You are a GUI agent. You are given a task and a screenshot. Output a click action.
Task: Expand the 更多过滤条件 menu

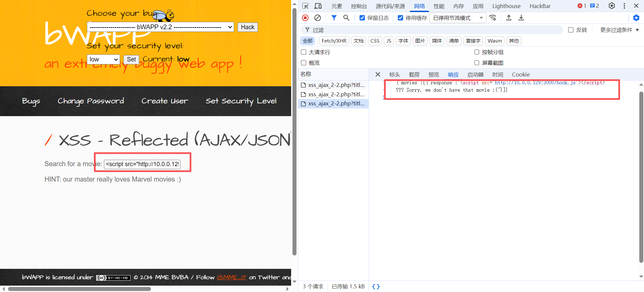pos(620,30)
